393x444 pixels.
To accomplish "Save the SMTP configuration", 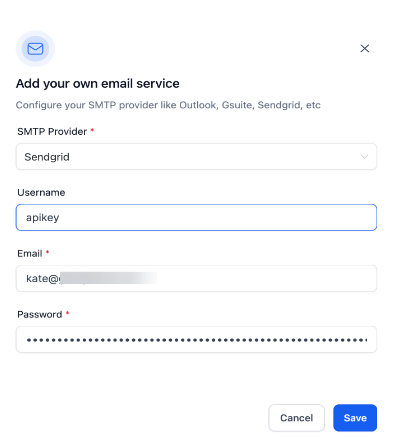I will click(355, 418).
